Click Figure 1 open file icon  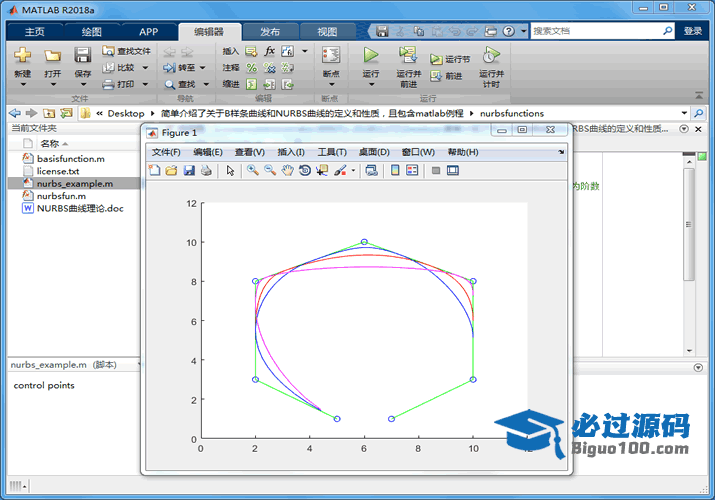[171, 170]
